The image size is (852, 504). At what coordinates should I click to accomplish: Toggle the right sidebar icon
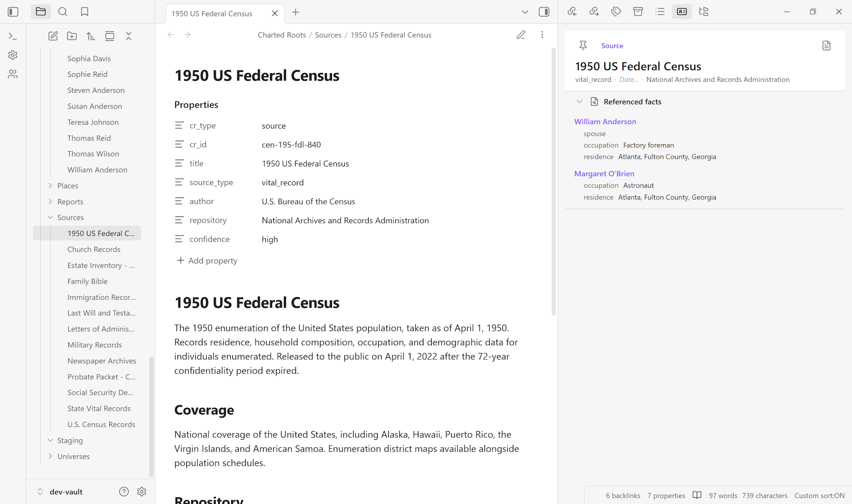[544, 12]
